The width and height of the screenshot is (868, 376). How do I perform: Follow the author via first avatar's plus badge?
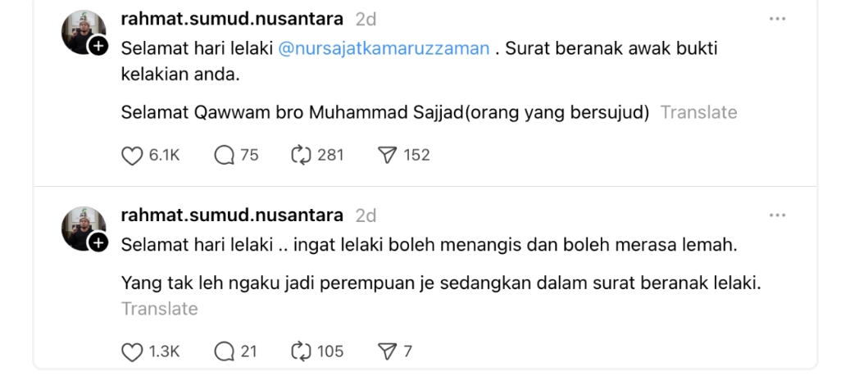point(98,47)
